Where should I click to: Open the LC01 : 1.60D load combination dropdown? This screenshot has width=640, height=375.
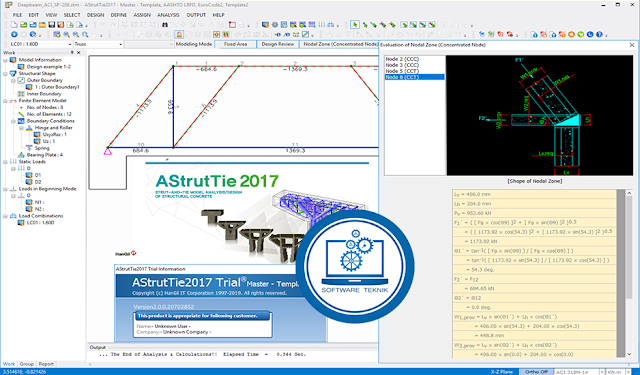tap(69, 44)
